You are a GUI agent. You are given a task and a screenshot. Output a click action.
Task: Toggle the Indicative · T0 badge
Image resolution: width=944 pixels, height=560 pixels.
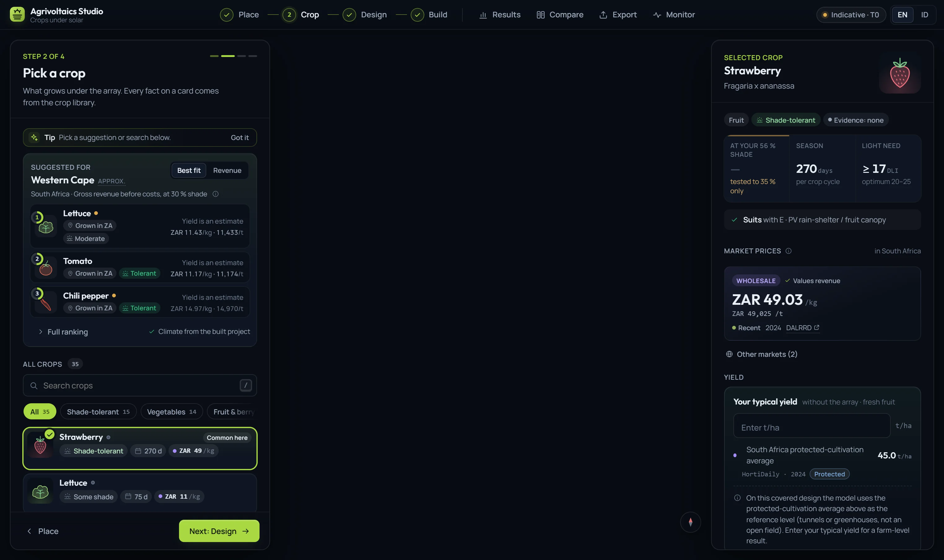(851, 15)
